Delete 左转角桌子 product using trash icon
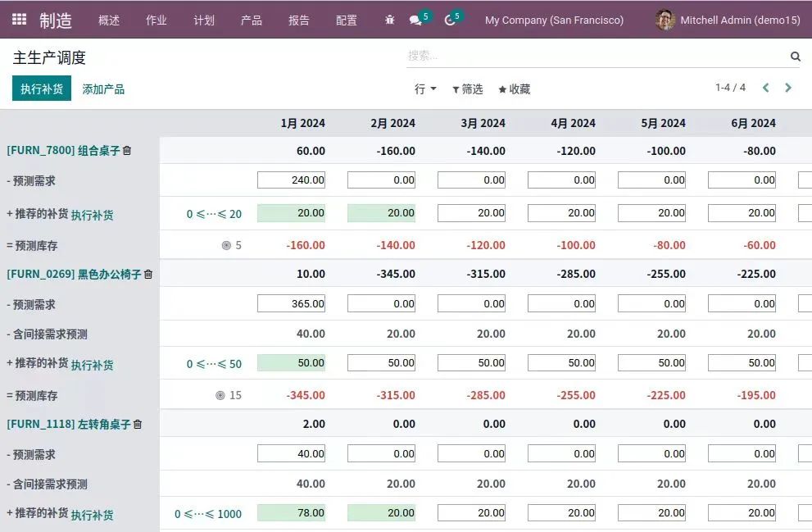The width and height of the screenshot is (812, 532). click(138, 425)
